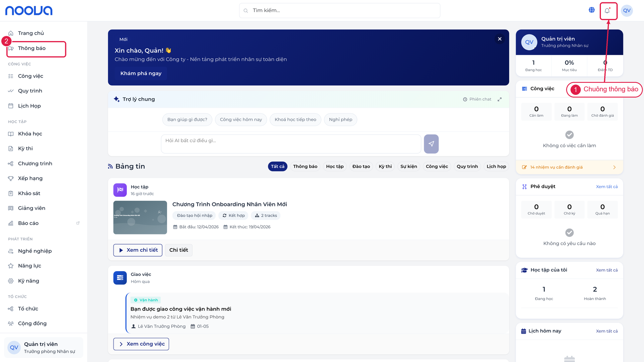Click Xem chi tiết button
Image resolution: width=644 pixels, height=362 pixels.
pos(138,250)
